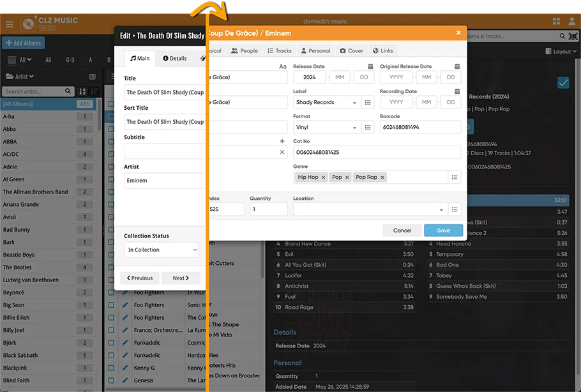Remove the Pop Rap genre tag
Screen dimensions: 581x392
click(x=382, y=177)
